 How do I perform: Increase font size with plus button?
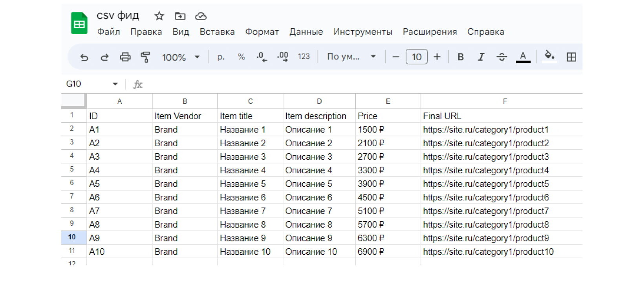[x=437, y=57]
